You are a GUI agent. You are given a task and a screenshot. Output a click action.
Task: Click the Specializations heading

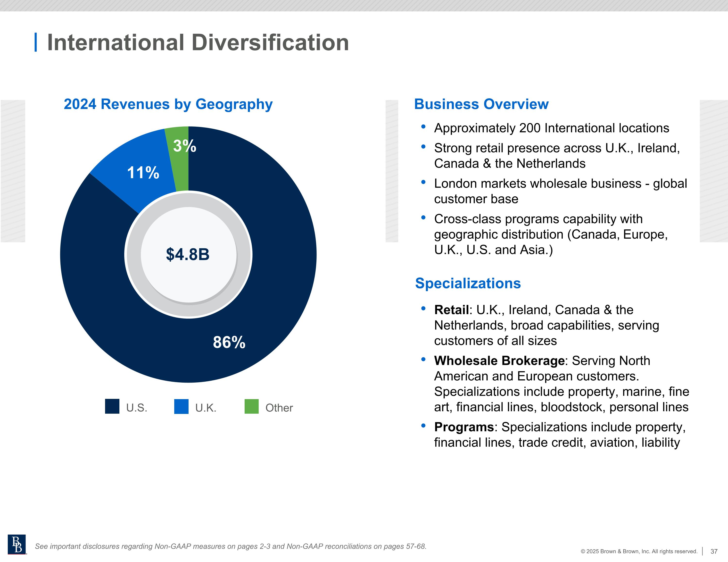tap(468, 283)
